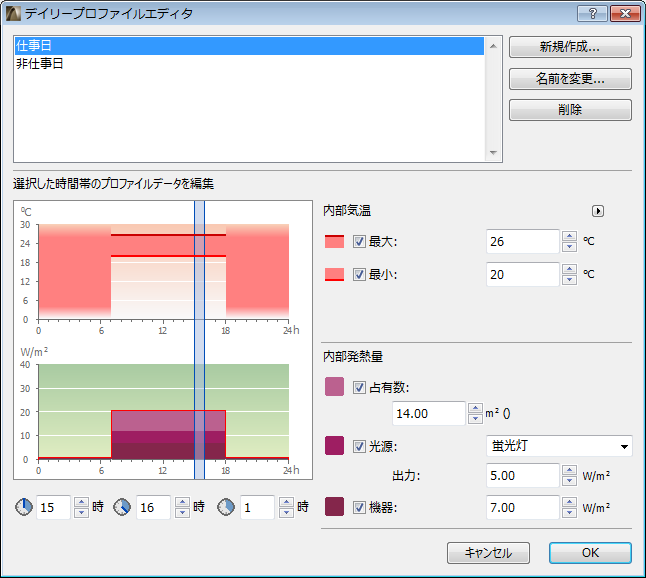The image size is (646, 578).
Task: Confirm with the OK button
Action: tap(590, 553)
